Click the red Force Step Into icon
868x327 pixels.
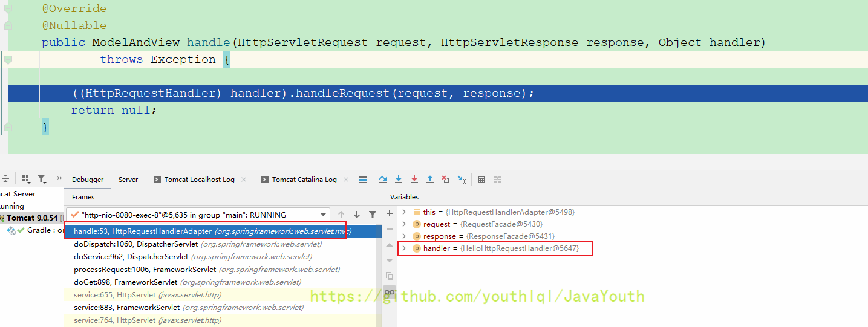pos(414,180)
